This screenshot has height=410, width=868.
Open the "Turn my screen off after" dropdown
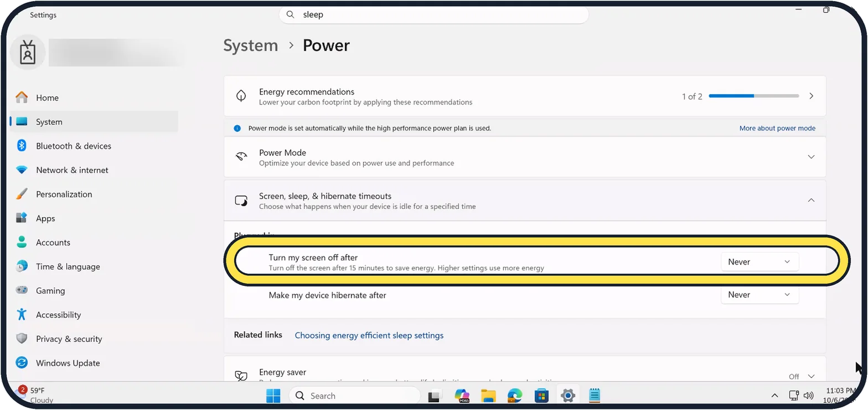point(759,262)
